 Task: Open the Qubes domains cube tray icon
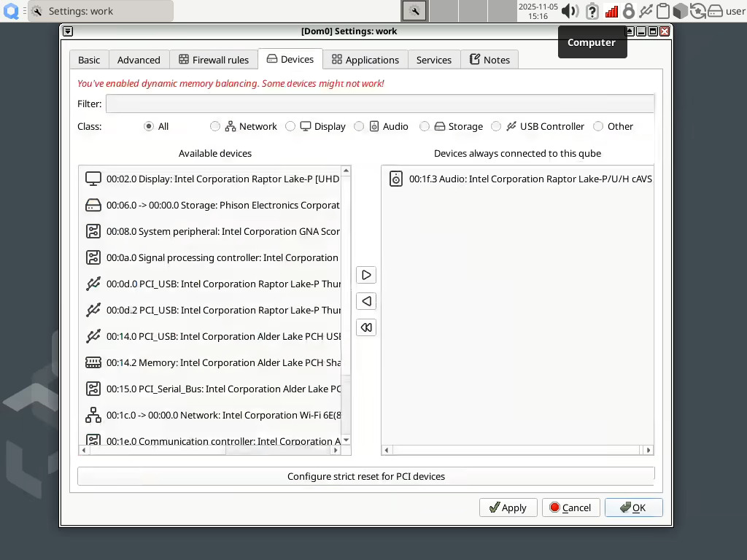click(x=681, y=11)
